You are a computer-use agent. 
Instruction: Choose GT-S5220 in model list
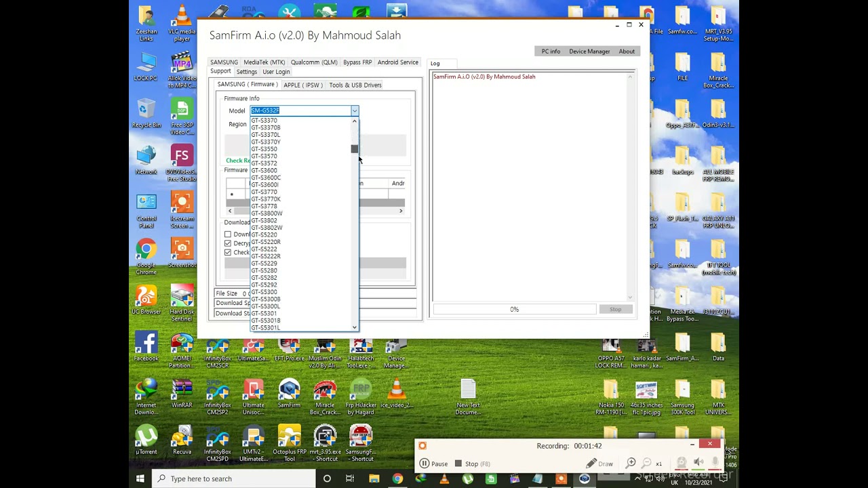point(264,235)
